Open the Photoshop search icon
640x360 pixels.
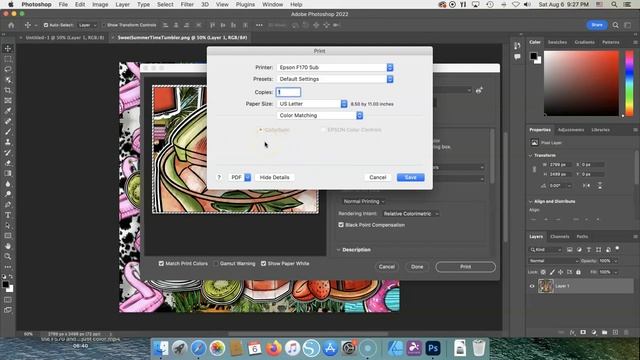coord(615,25)
